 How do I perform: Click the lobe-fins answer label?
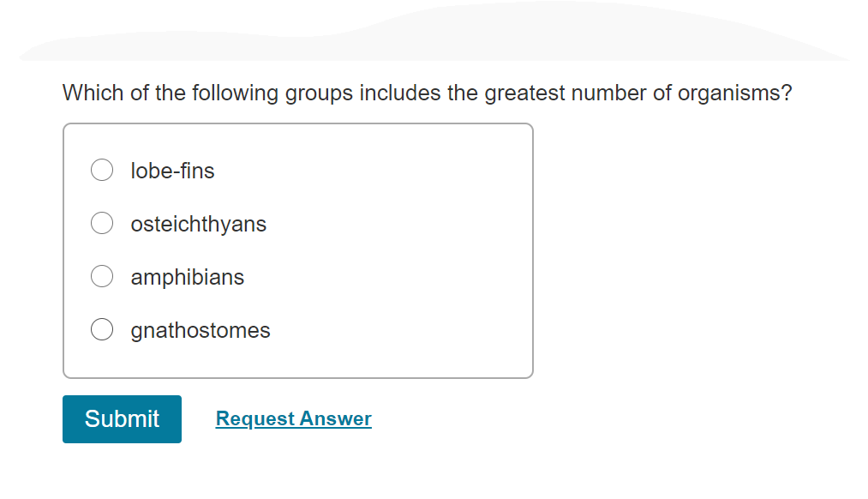[x=171, y=171]
